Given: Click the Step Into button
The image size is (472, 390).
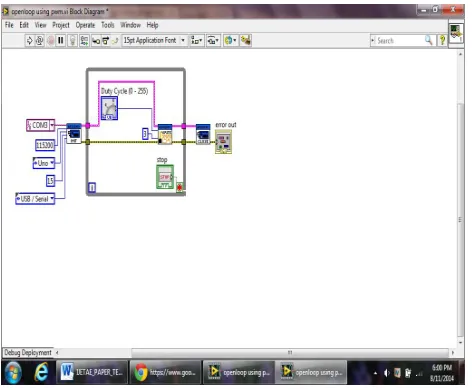Looking at the screenshot, I should pyautogui.click(x=96, y=41).
